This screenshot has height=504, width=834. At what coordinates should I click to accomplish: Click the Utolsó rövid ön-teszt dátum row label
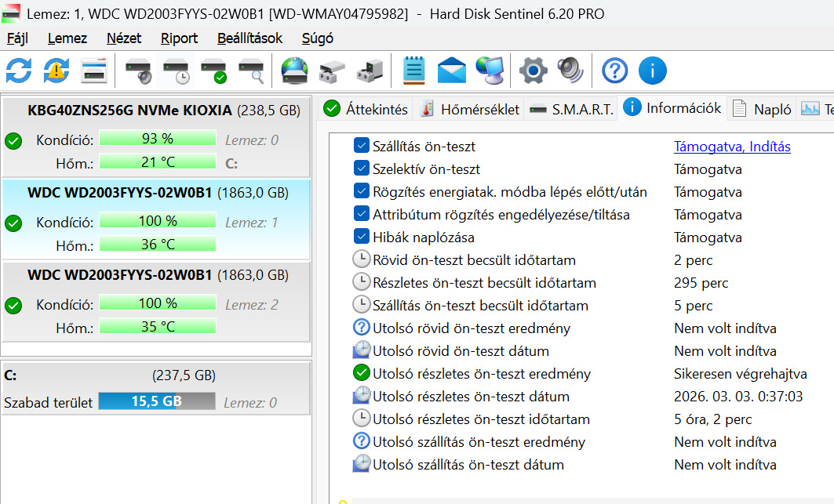(461, 351)
